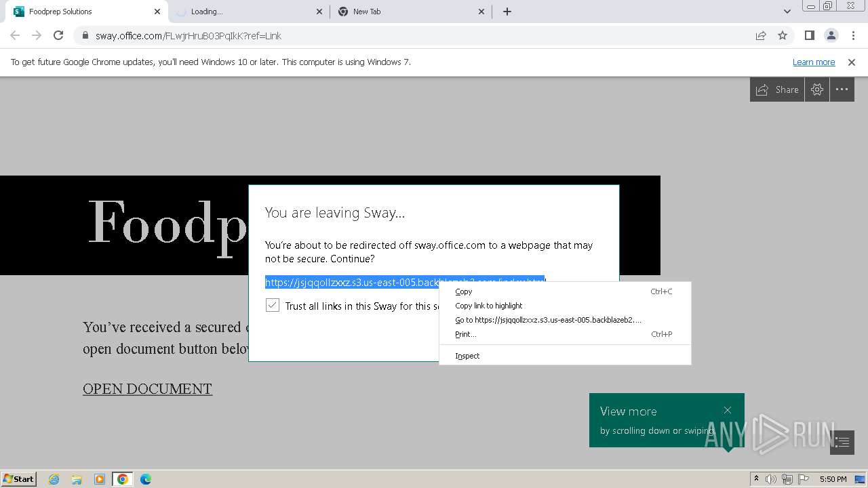Click the Windows Start button
Image resolution: width=868 pixels, height=488 pixels.
click(x=19, y=479)
